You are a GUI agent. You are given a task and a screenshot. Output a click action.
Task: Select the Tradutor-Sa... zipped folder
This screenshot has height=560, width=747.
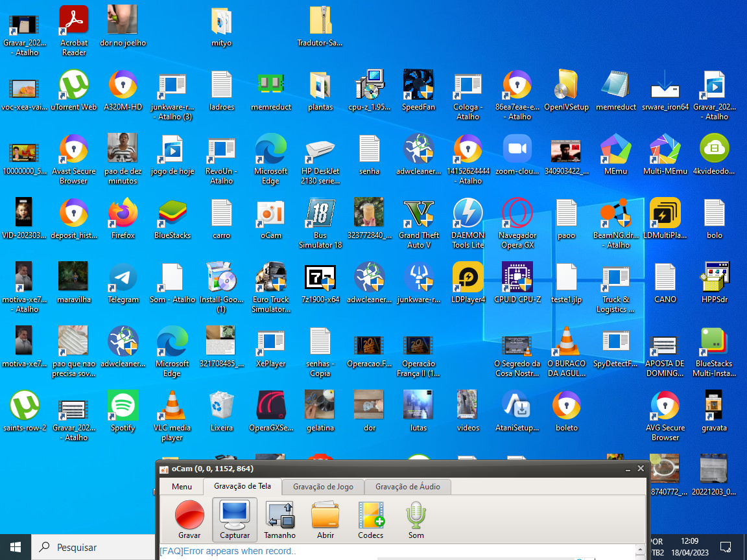320,26
